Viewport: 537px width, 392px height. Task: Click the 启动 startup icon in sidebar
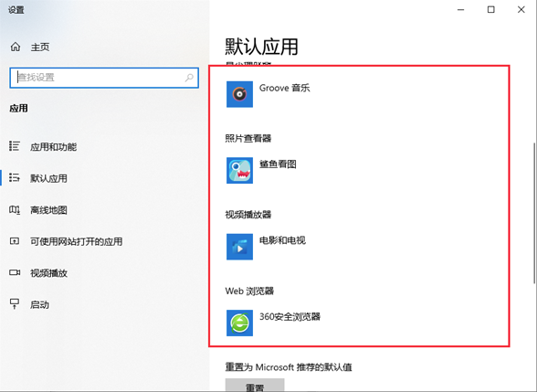click(x=15, y=304)
